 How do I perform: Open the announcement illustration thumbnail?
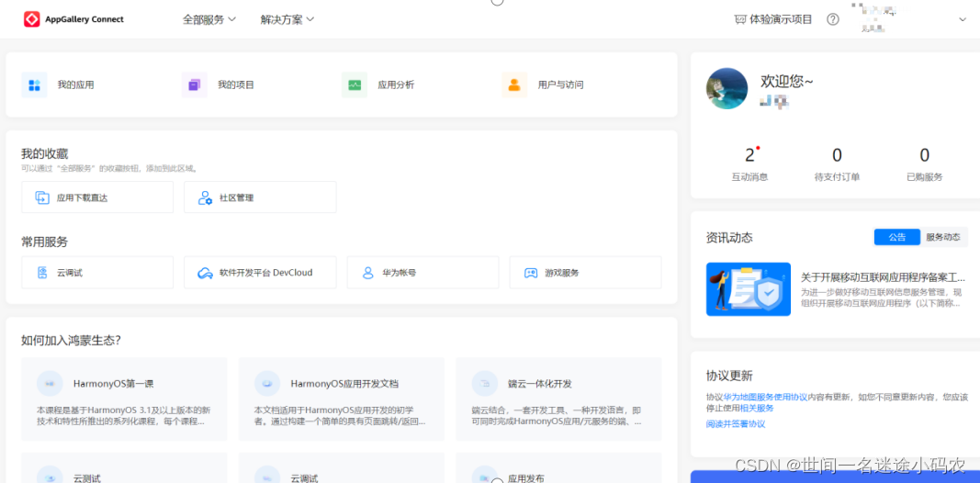tap(749, 289)
